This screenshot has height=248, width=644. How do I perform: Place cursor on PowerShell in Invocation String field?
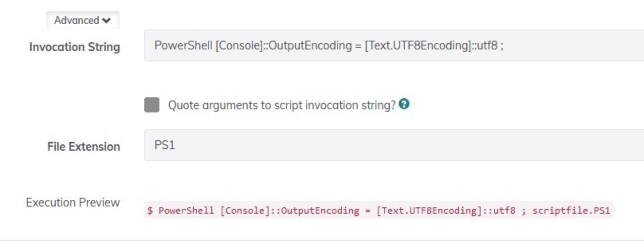[183, 45]
